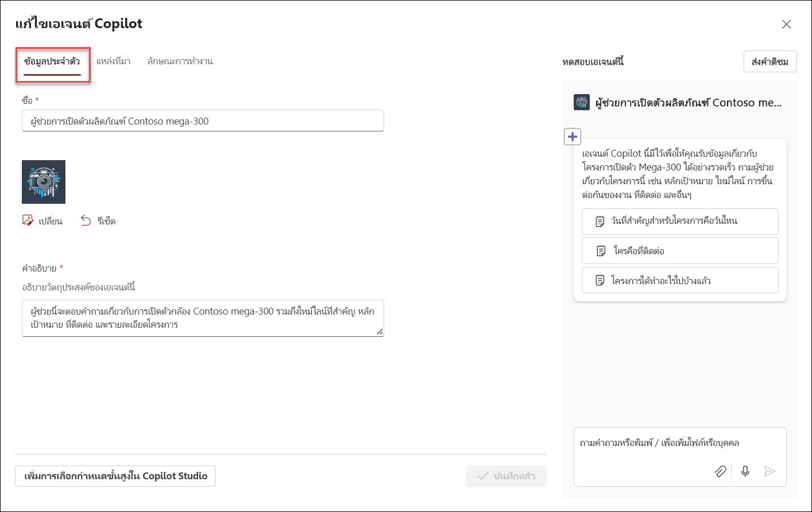Click the purple plus new chat icon
Screen dimensions: 812x512
tap(573, 137)
